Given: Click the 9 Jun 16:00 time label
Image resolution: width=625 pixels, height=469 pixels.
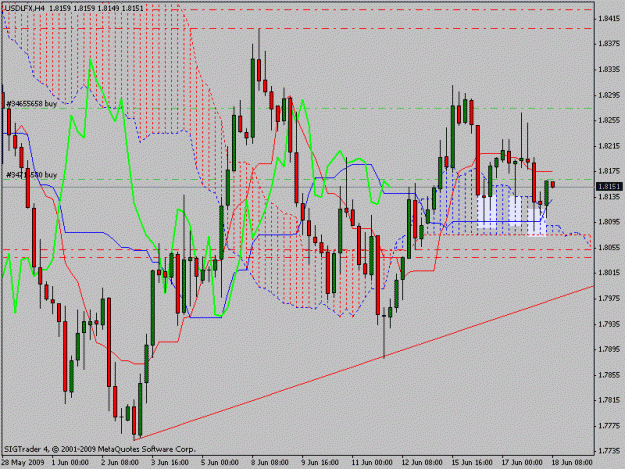Looking at the screenshot, I should pyautogui.click(x=320, y=463).
